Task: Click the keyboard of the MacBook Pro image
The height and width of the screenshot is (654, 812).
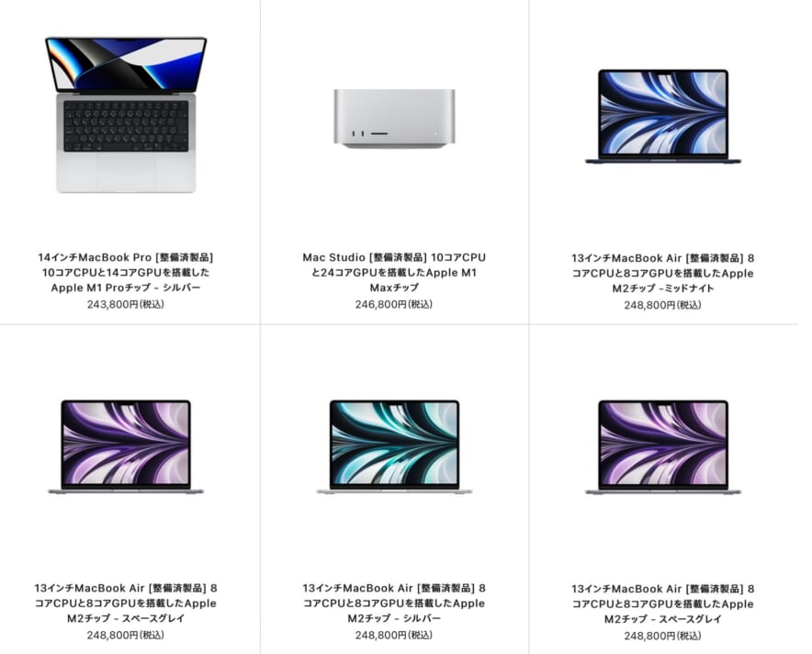Action: pos(126,127)
